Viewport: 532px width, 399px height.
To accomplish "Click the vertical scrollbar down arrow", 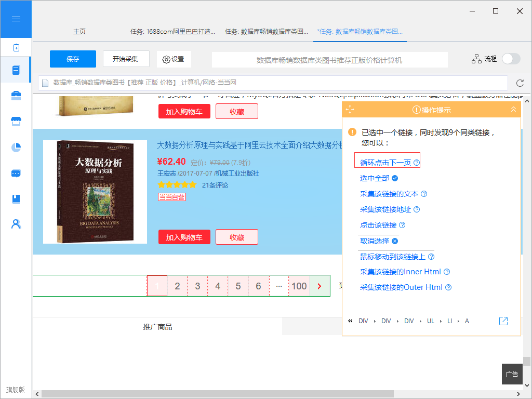I will pos(527,385).
